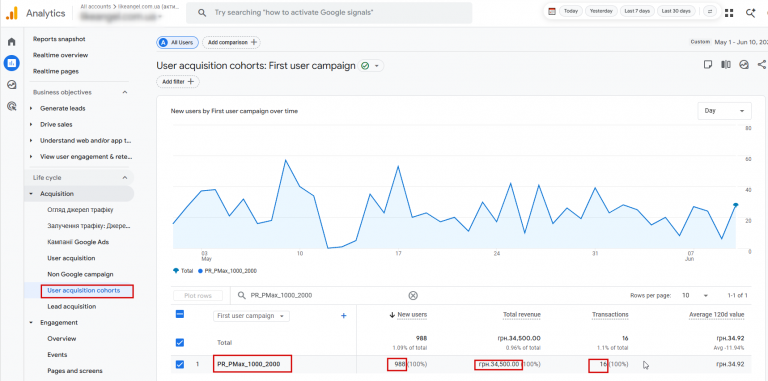Open the Rows per page dropdown

pos(696,295)
